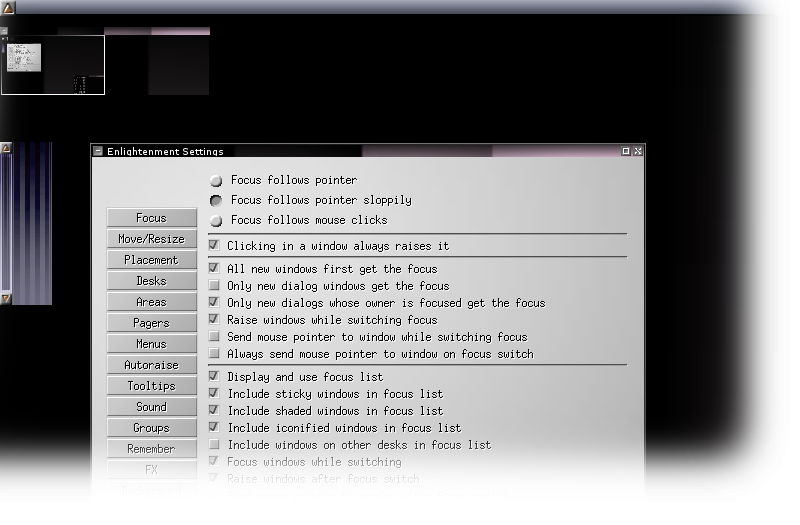Screen dimensions: 800x525
Task: Open window menu icon in Enlightenment Settings titlebar
Action: pyautogui.click(x=98, y=151)
